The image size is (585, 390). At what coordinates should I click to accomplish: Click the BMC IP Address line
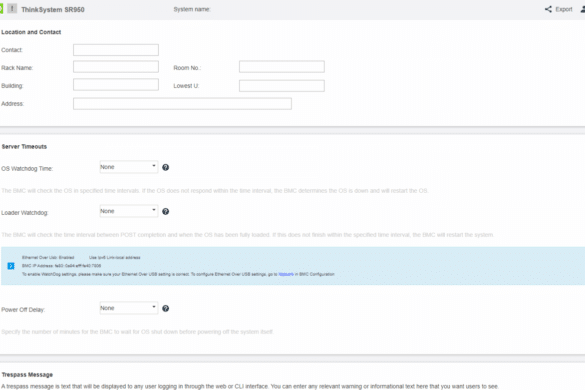click(62, 266)
